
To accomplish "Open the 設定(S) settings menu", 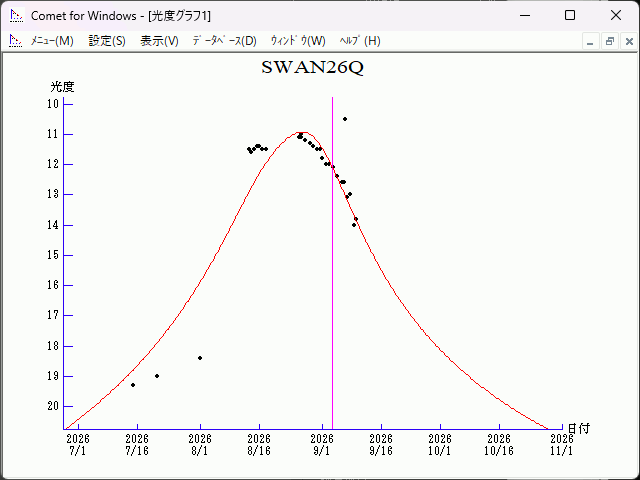I will tap(107, 41).
